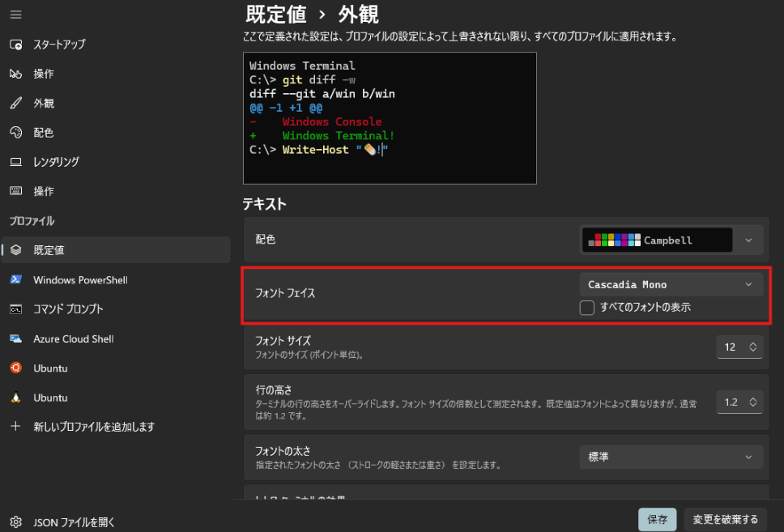Click the spinner arrows on 行の高さ
784x532 pixels.
(x=753, y=402)
